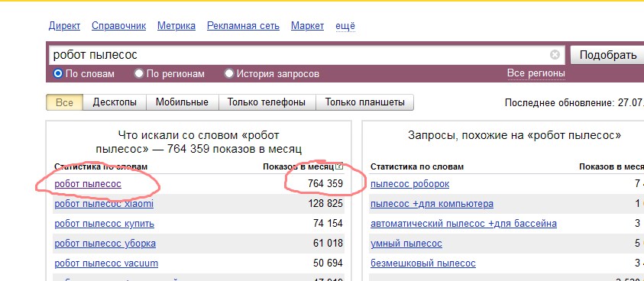Open the автоматический пылесос +для бассейна link
Image resolution: width=644 pixels, height=281 pixels.
click(x=464, y=224)
